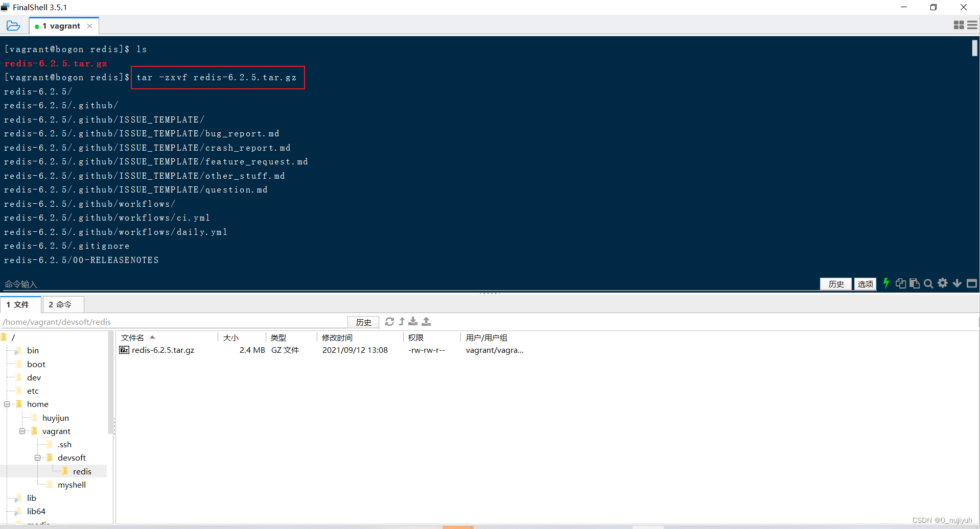
Task: Select the redis-6.2.5.tar.gz file row
Action: pos(322,350)
